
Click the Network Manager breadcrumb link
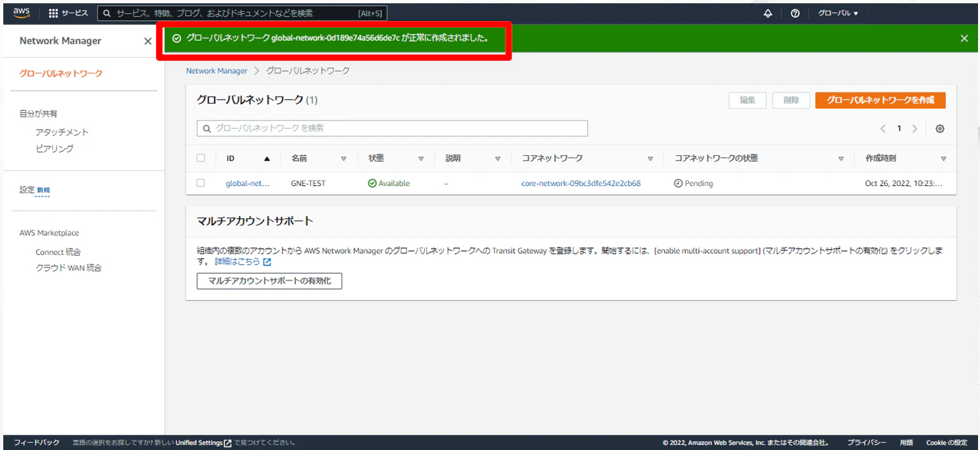click(x=216, y=71)
